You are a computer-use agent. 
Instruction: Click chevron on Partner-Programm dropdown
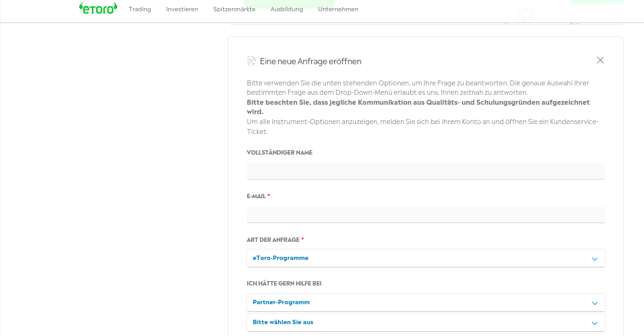pyautogui.click(x=594, y=303)
